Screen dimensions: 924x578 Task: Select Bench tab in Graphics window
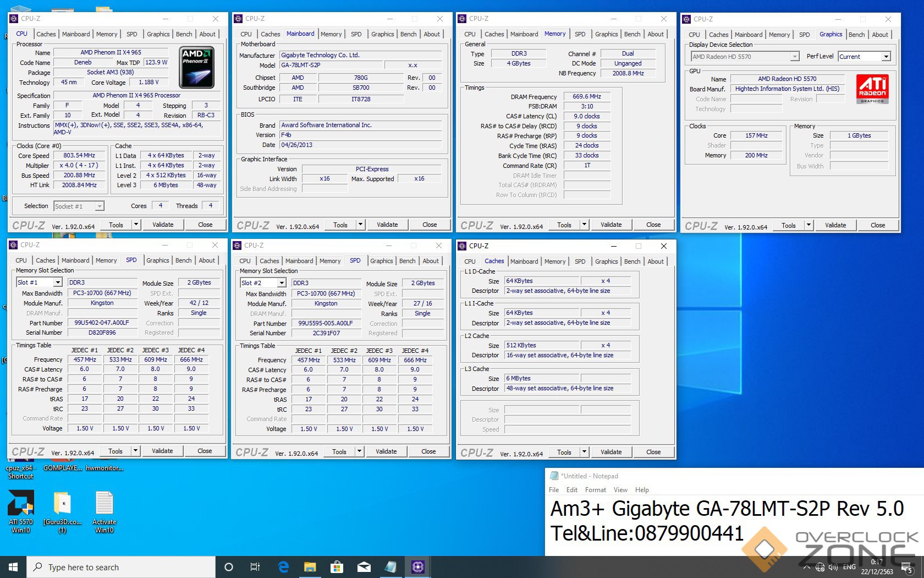[856, 35]
